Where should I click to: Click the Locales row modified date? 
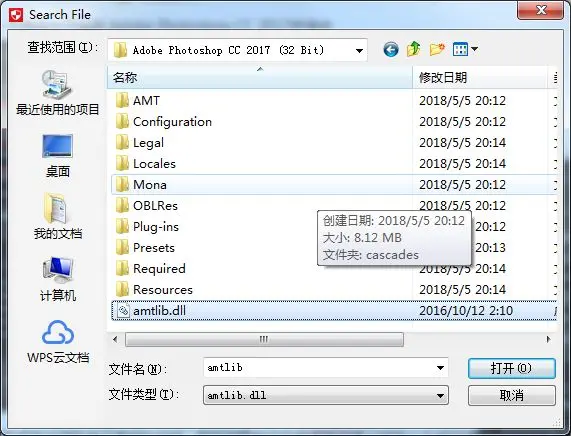pos(462,164)
